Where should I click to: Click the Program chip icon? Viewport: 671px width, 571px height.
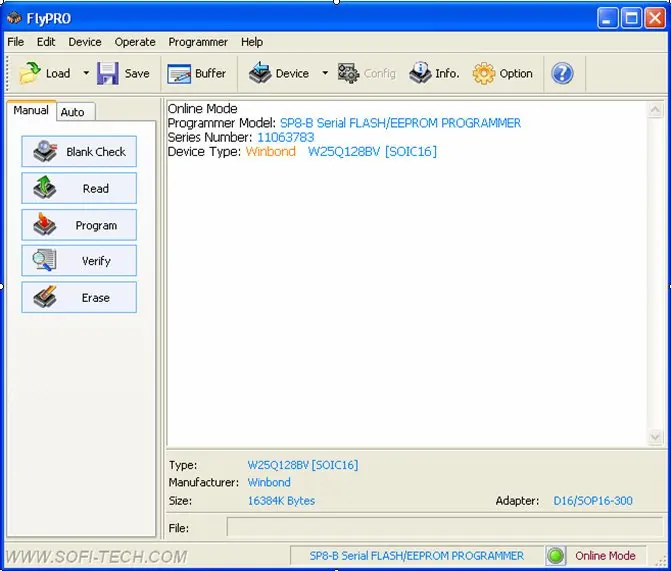tap(45, 225)
